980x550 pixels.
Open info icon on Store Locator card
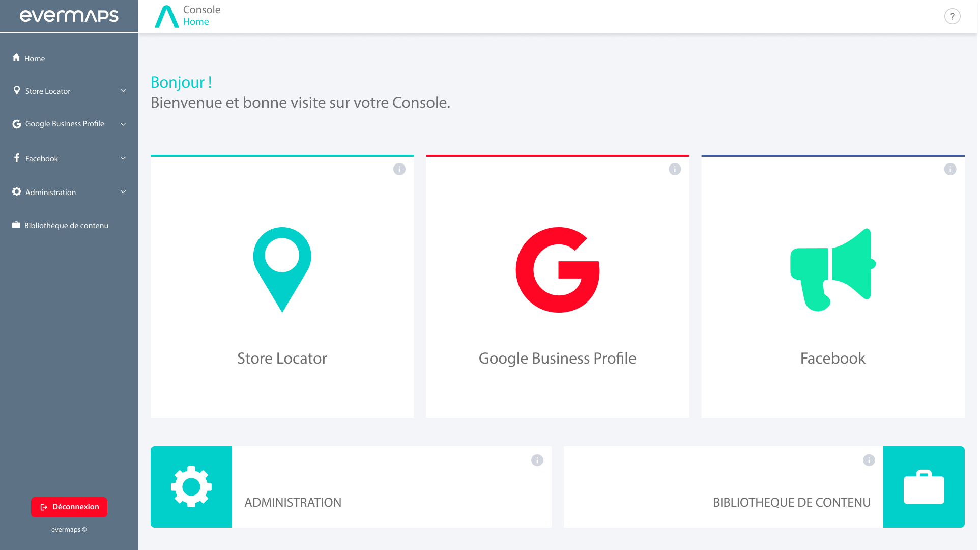pyautogui.click(x=399, y=169)
